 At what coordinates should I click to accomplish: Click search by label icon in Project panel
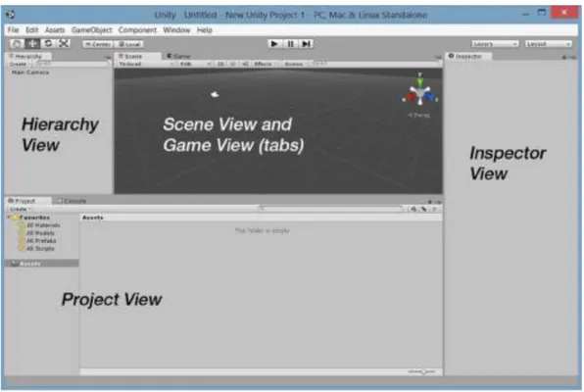coord(424,210)
